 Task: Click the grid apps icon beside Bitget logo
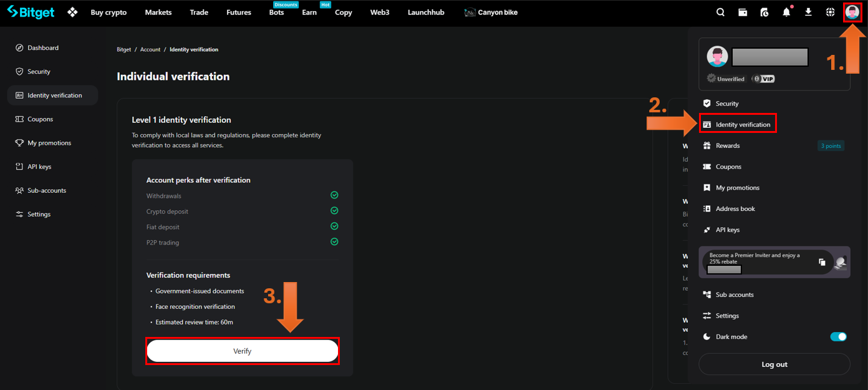[72, 12]
